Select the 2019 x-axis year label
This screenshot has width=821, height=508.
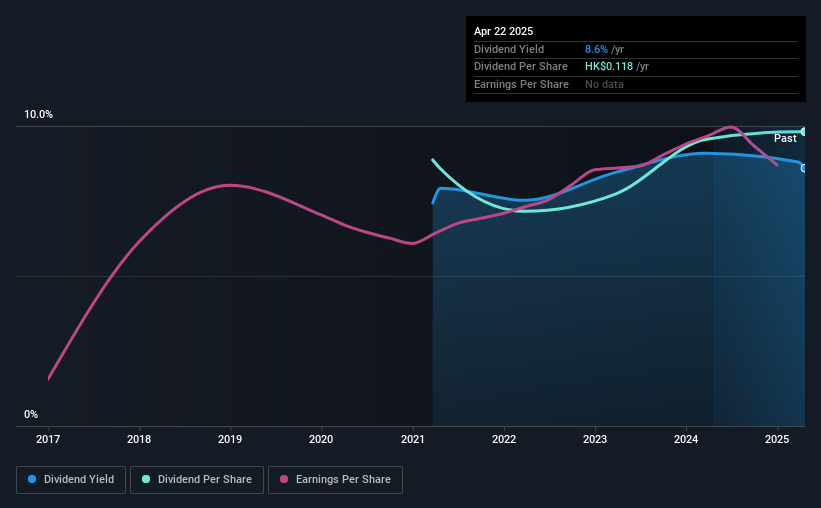(x=230, y=439)
